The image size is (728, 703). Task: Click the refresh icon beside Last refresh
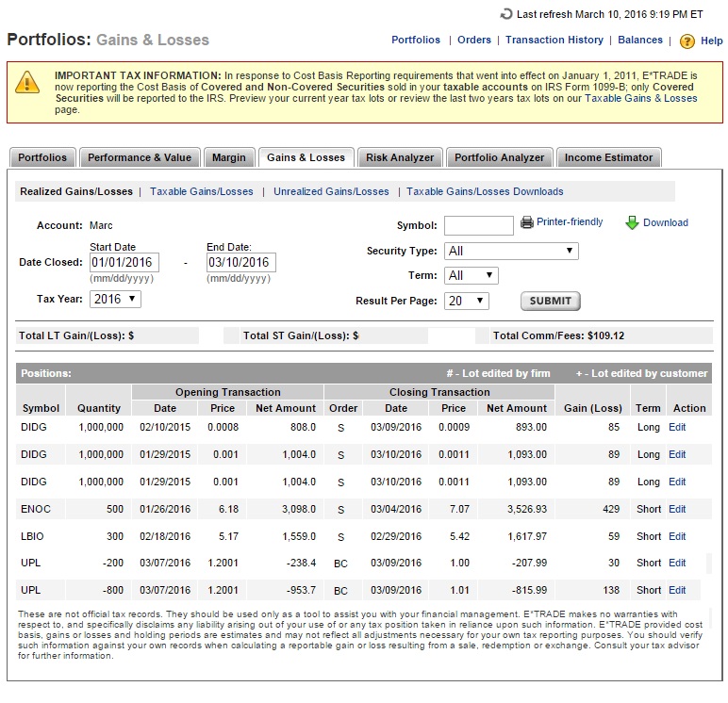coord(506,14)
